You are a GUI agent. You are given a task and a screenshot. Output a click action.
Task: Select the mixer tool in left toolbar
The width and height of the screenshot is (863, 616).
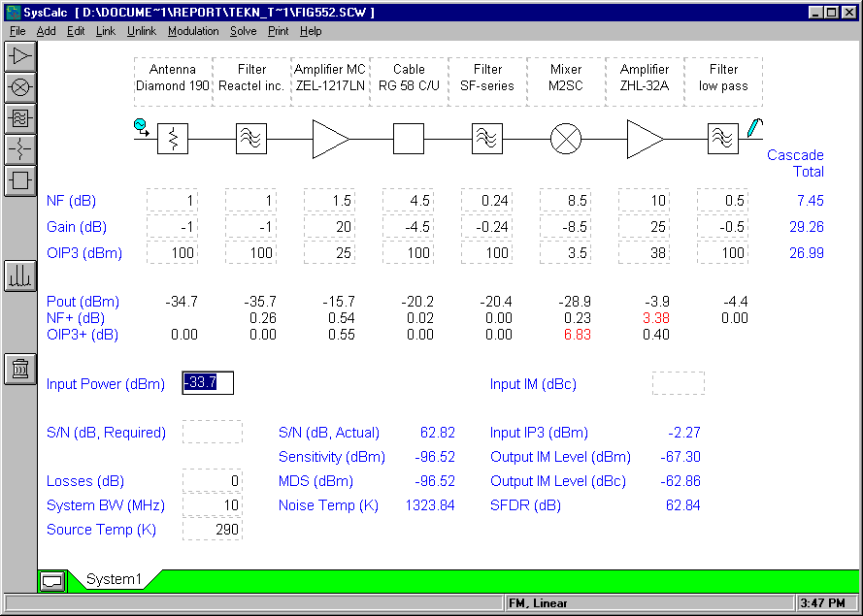pos(19,87)
